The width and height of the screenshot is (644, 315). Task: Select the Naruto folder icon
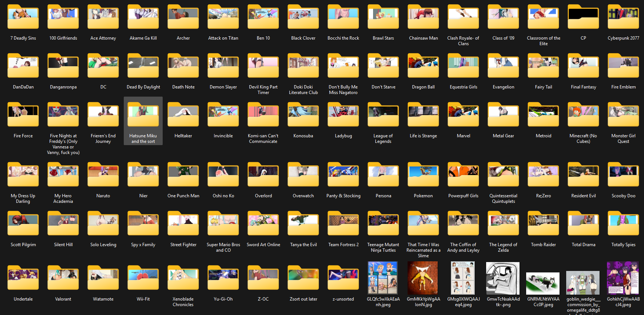[103, 175]
